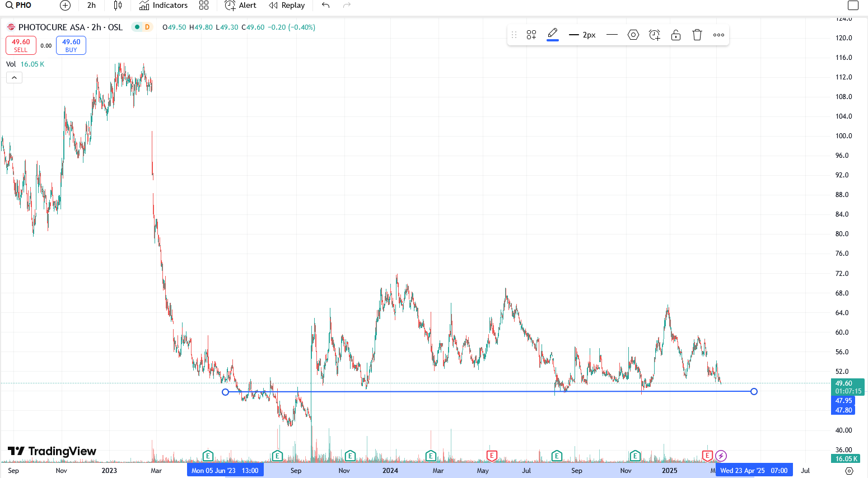
Task: Open symbol search for PHO
Action: point(18,5)
